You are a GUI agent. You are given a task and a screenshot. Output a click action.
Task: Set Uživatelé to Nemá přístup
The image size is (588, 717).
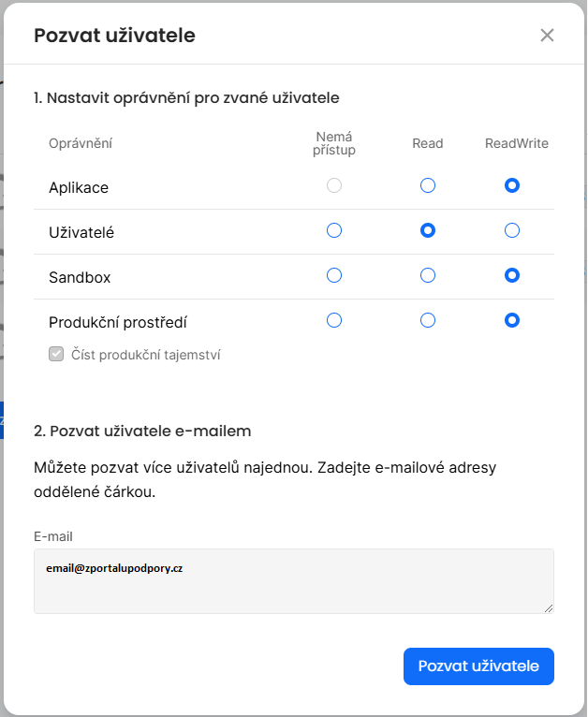point(334,230)
